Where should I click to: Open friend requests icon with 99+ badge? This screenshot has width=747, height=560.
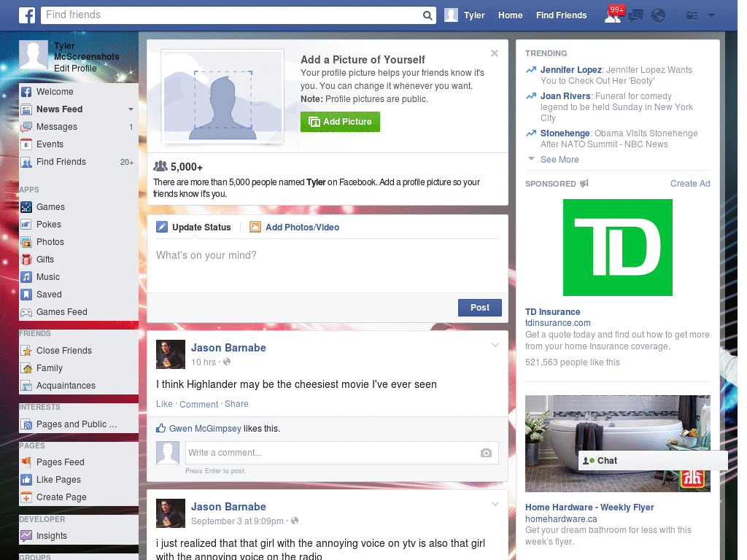point(614,15)
